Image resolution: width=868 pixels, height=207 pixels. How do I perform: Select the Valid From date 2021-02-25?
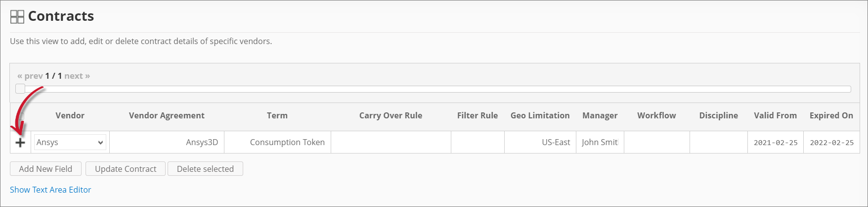(x=775, y=143)
